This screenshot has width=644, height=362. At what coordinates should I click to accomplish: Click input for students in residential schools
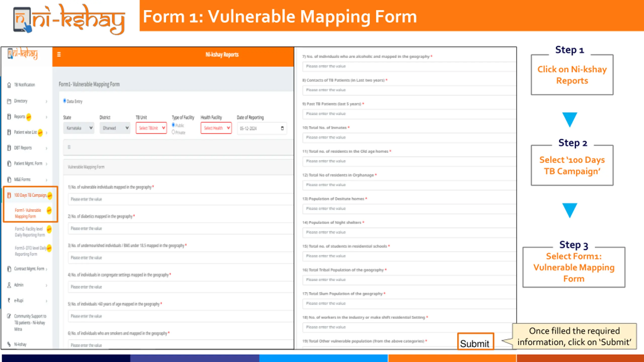(409, 256)
